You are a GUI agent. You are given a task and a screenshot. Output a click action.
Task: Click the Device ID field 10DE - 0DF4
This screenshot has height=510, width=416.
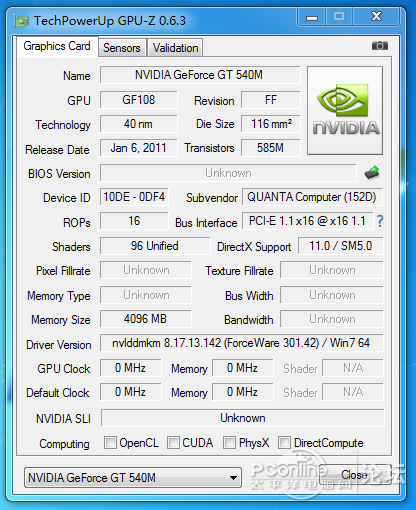point(134,197)
